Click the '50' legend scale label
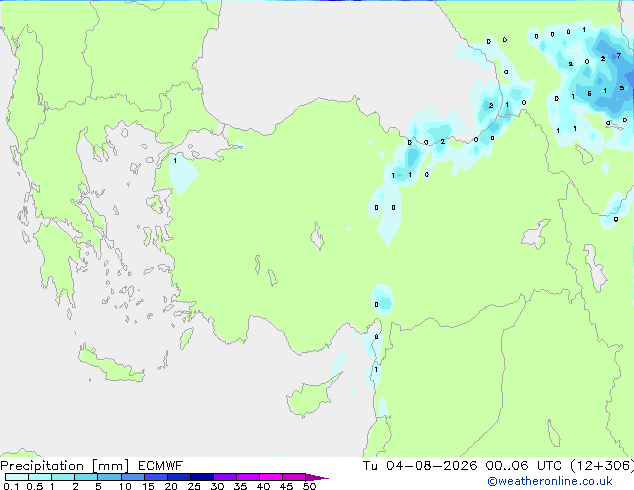634x490 pixels. pos(309,486)
